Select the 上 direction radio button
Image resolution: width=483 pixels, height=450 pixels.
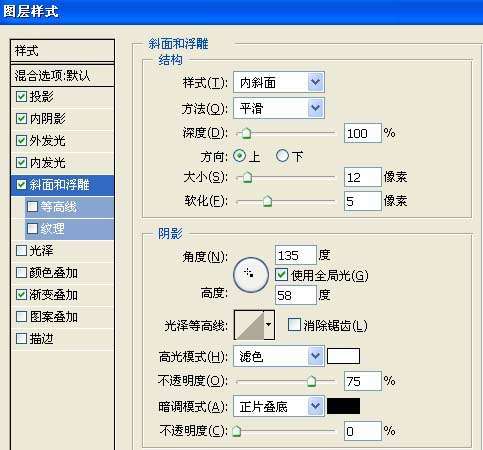pyautogui.click(x=239, y=156)
